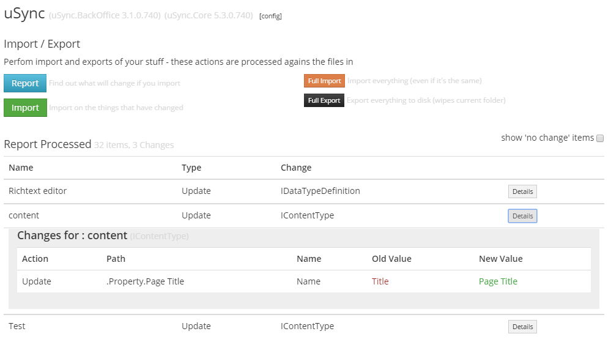This screenshot has width=611, height=364.
Task: Click the green Import button
Action: pos(25,108)
